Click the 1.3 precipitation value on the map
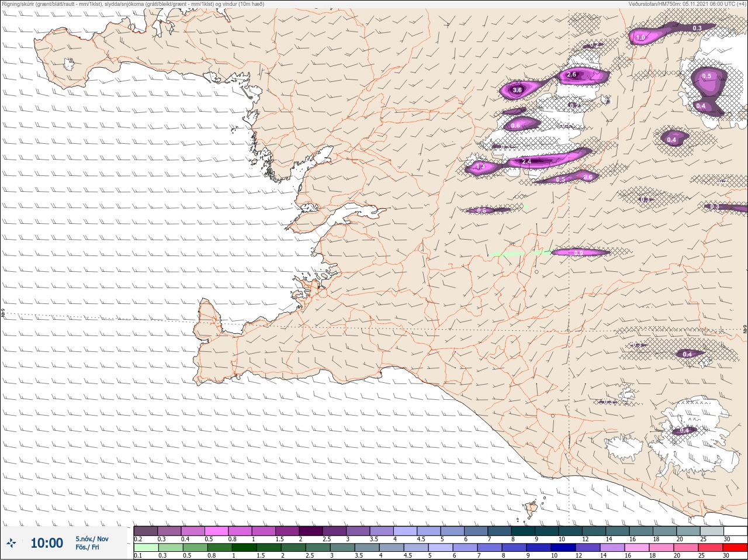The height and width of the screenshot is (560, 748). coord(480,167)
